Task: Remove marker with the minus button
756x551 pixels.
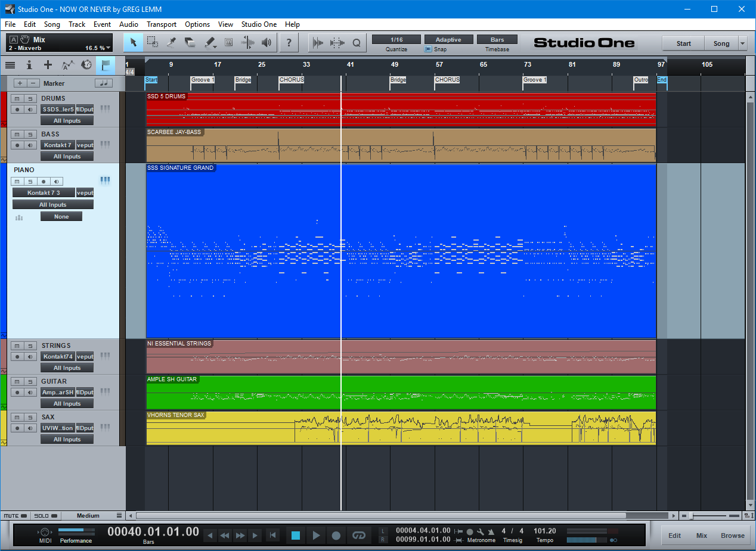Action: point(34,83)
